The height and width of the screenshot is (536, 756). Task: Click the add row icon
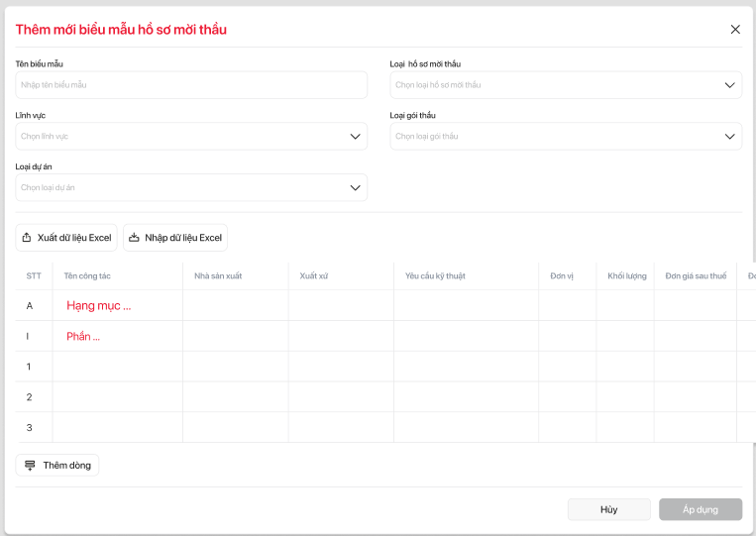tap(30, 465)
